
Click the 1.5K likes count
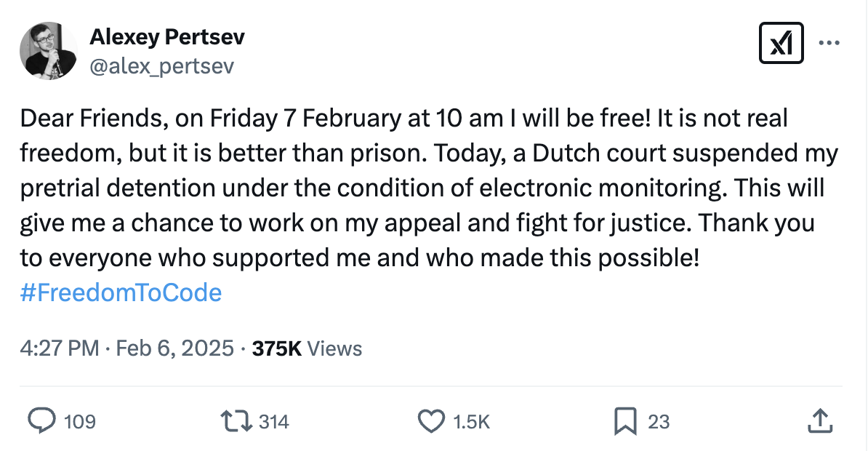471,422
